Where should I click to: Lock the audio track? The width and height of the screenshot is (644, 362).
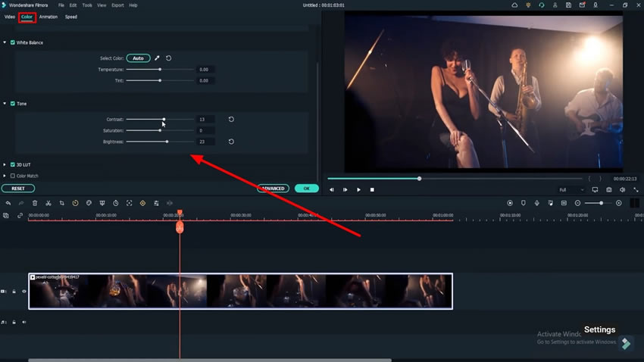[14, 322]
